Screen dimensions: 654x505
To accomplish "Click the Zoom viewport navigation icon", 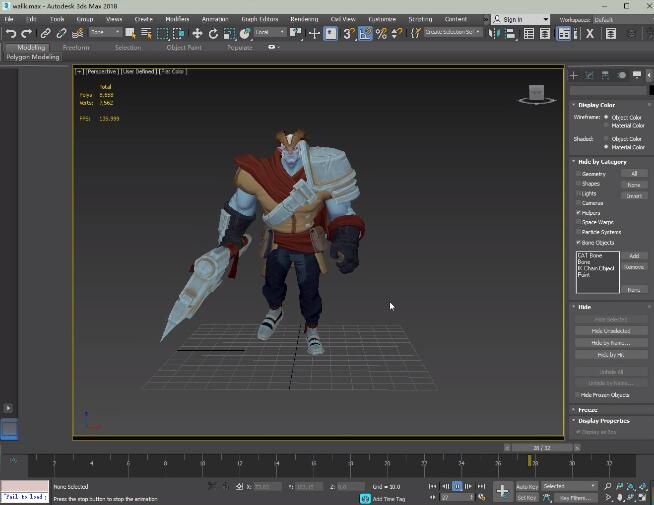I will 608,486.
